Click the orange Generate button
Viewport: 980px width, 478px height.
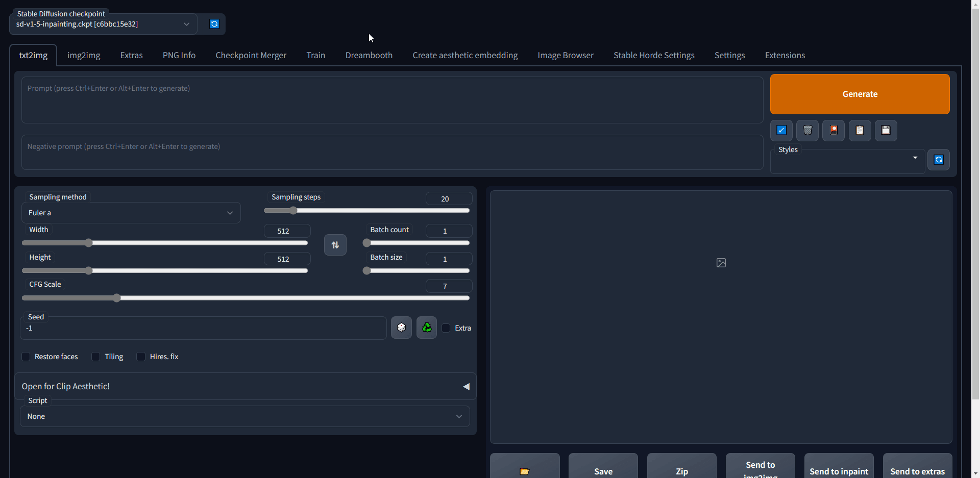(x=860, y=94)
